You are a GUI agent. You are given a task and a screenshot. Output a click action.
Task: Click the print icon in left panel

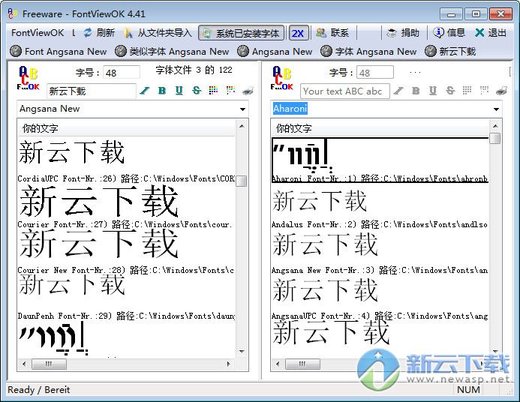(x=248, y=91)
